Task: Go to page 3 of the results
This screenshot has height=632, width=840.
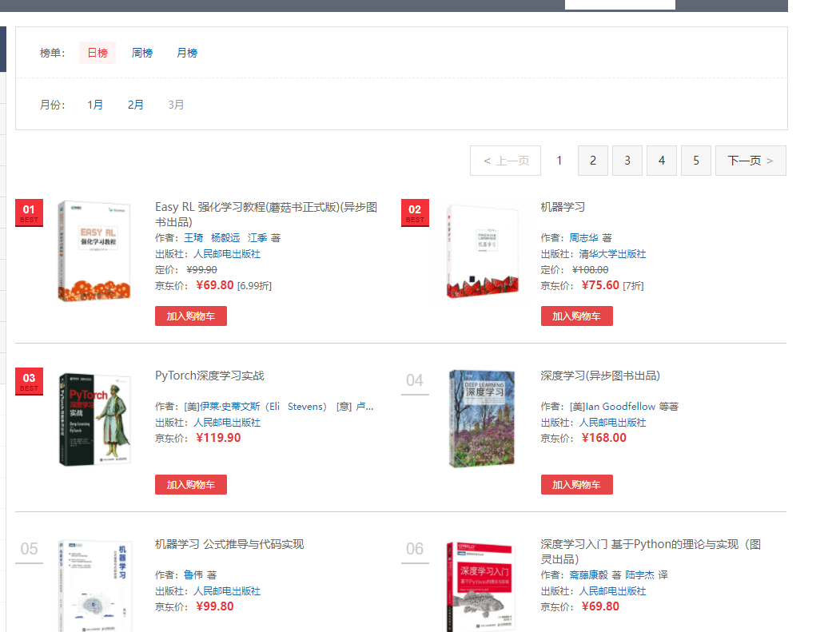Action: tap(627, 161)
